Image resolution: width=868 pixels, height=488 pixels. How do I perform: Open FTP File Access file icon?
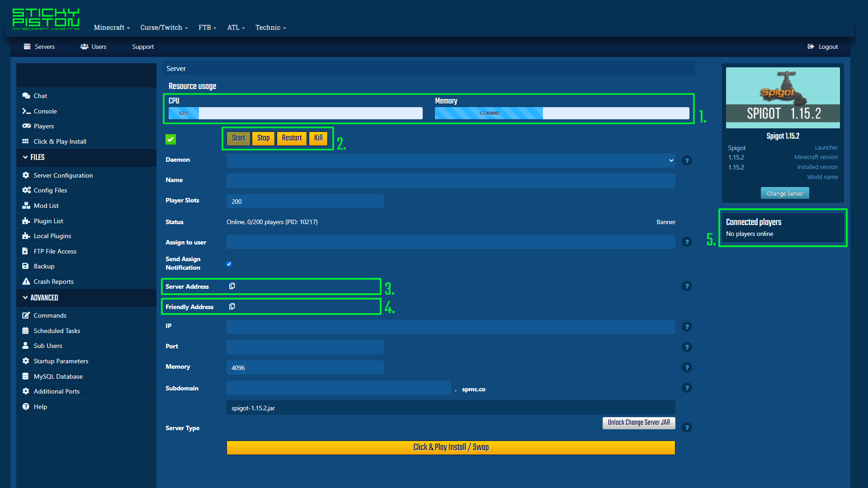coord(25,251)
